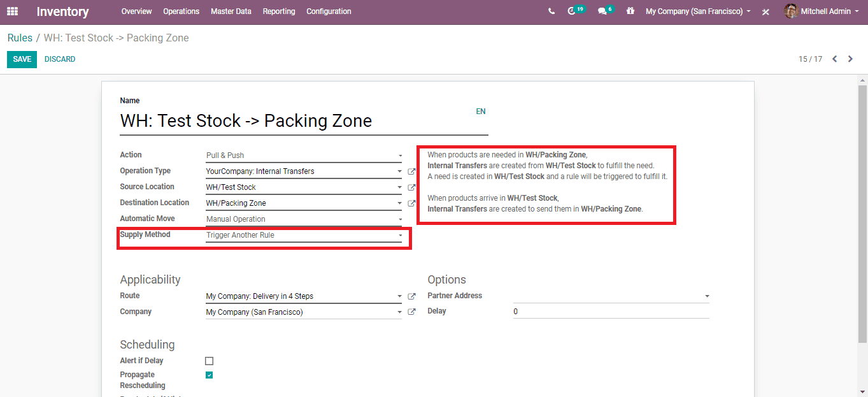Uncheck Propagate Rescheduling checkbox

209,375
